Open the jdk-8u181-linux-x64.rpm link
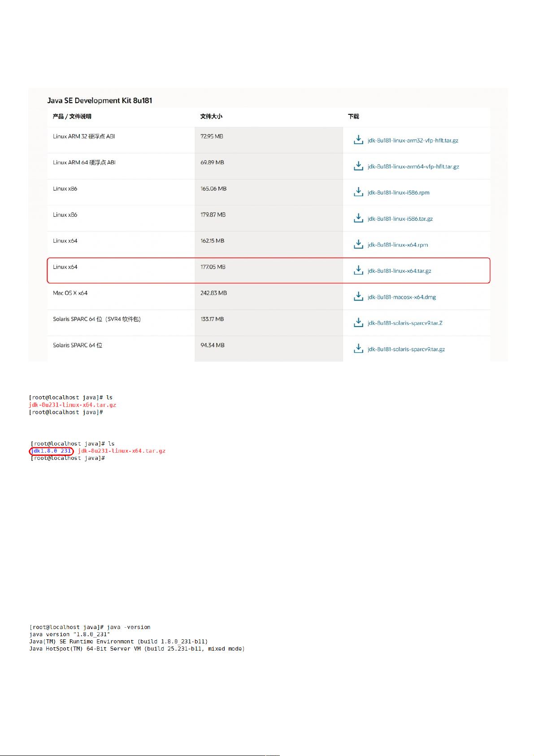 pos(398,245)
